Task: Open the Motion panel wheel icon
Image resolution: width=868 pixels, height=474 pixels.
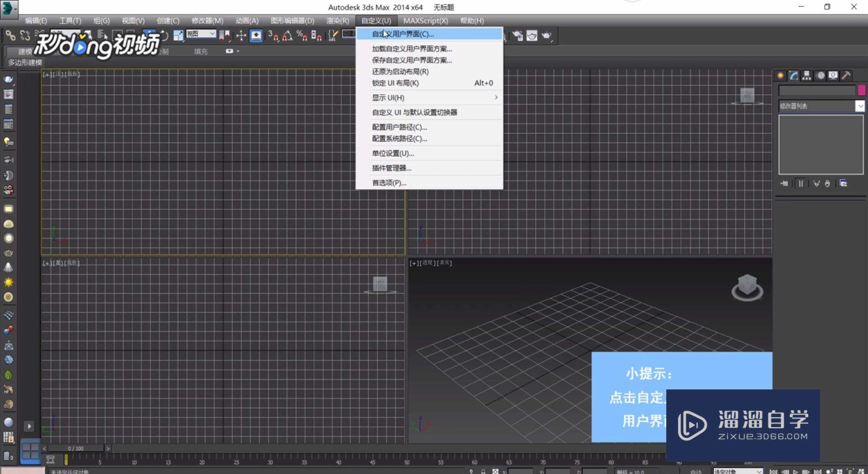Action: point(820,76)
